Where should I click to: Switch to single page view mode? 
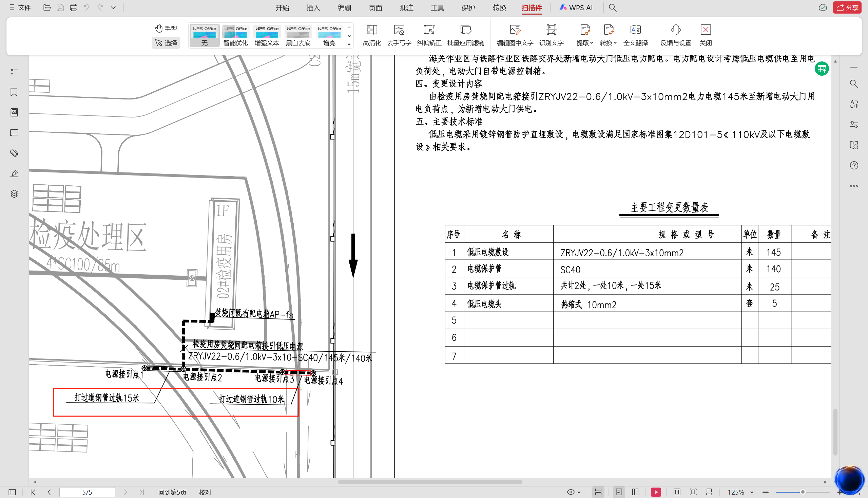click(x=619, y=492)
